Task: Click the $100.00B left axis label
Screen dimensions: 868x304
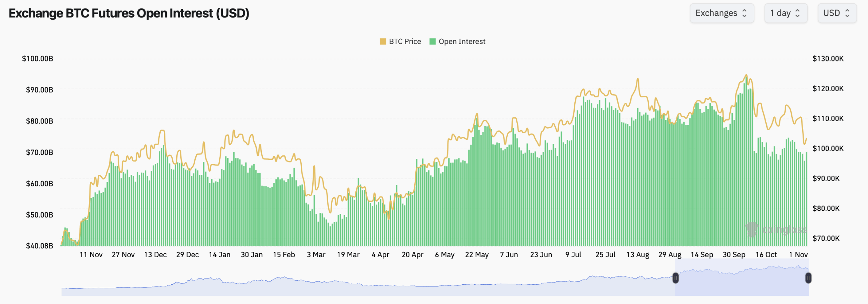Action: click(37, 59)
